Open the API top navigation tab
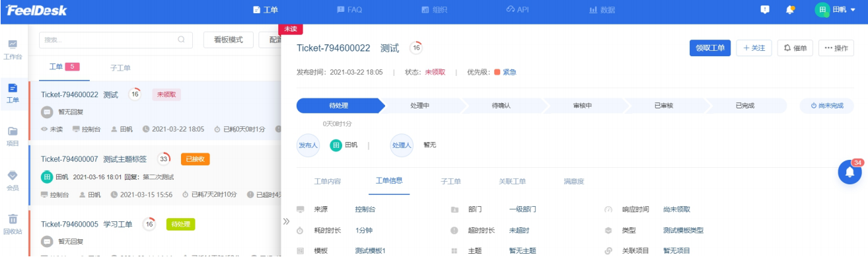The height and width of the screenshot is (259, 868). pos(518,10)
